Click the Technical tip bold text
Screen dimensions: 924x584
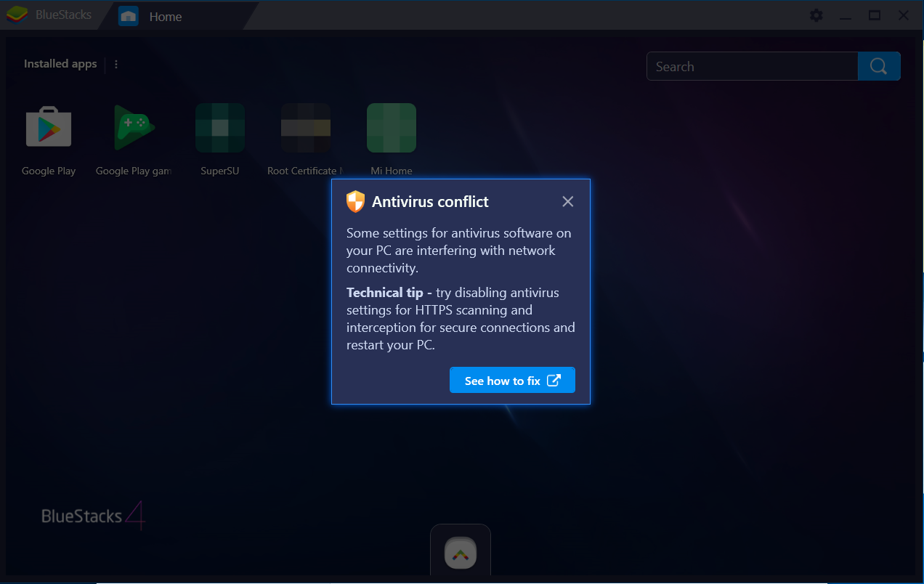coord(384,293)
